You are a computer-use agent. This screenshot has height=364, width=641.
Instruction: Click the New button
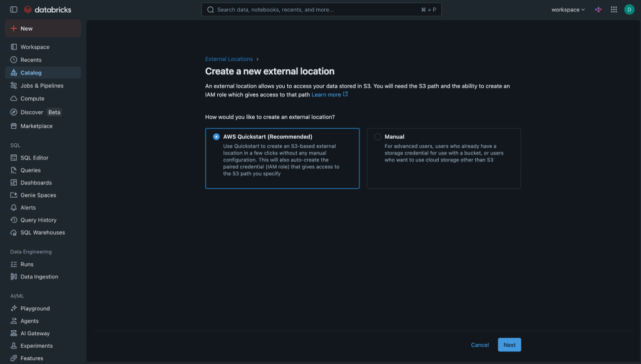(43, 29)
